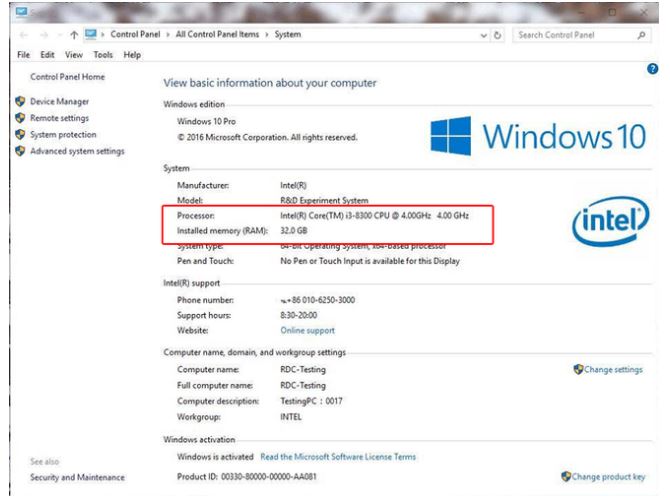Open System protection link
Screen dimensions: 670x504
pos(63,135)
